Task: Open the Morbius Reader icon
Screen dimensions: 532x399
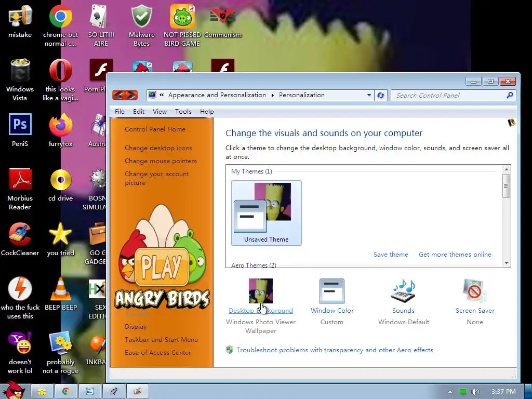Action: [20, 179]
